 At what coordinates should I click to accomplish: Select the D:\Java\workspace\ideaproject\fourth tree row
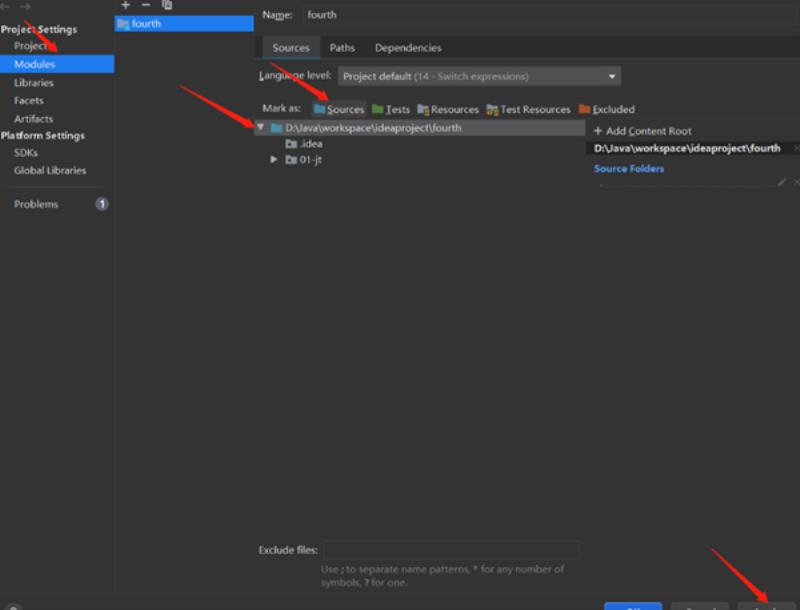pos(420,128)
